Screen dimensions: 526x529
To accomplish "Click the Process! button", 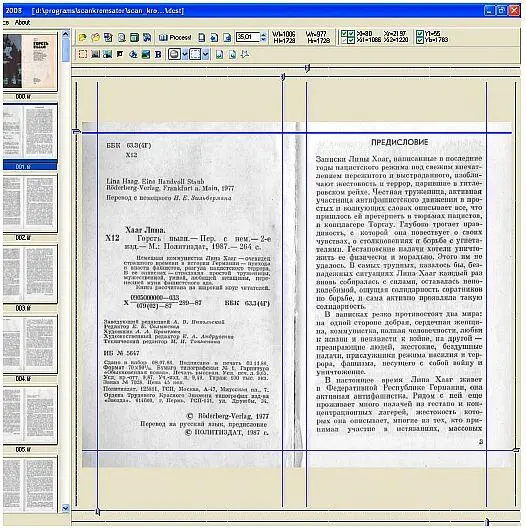I will pyautogui.click(x=175, y=37).
